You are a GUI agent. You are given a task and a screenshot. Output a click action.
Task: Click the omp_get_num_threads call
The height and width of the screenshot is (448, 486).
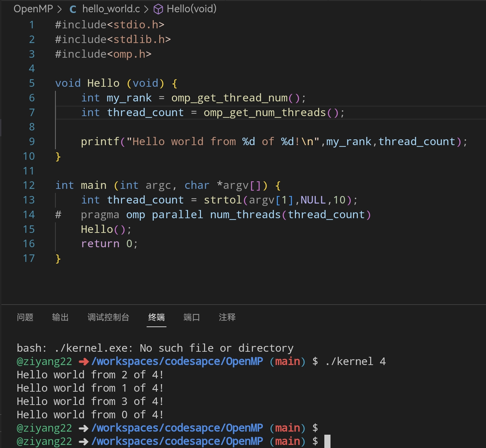pyautogui.click(x=265, y=113)
